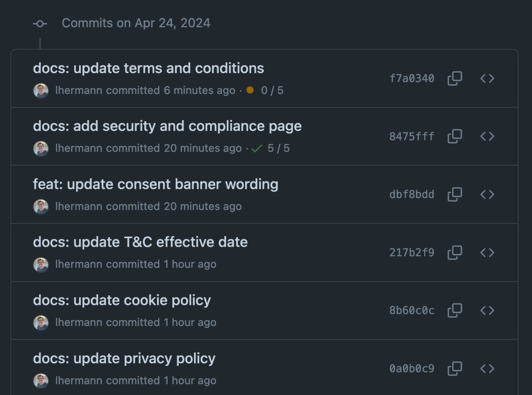Browse repository at commit 8b60c0c
The width and height of the screenshot is (532, 395).
pos(487,310)
